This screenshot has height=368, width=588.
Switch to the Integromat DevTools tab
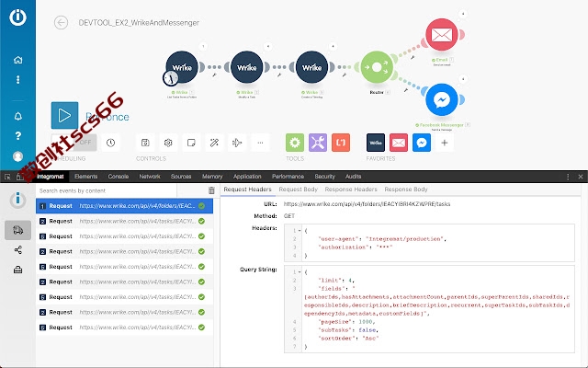[51, 177]
